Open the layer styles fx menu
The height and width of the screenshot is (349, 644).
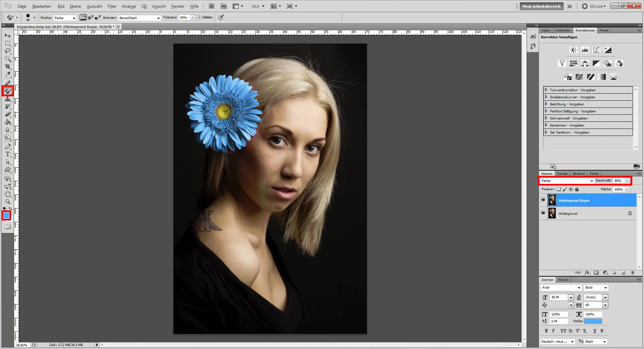[x=587, y=272]
